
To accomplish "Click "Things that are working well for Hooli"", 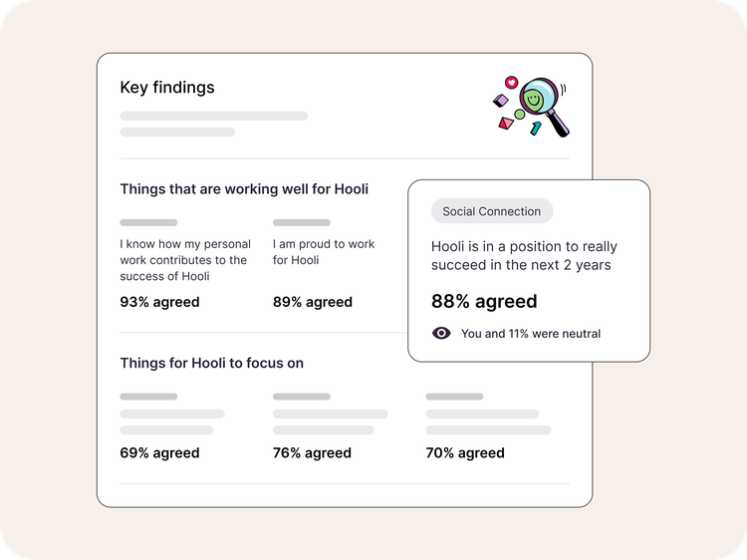I will pos(244,188).
